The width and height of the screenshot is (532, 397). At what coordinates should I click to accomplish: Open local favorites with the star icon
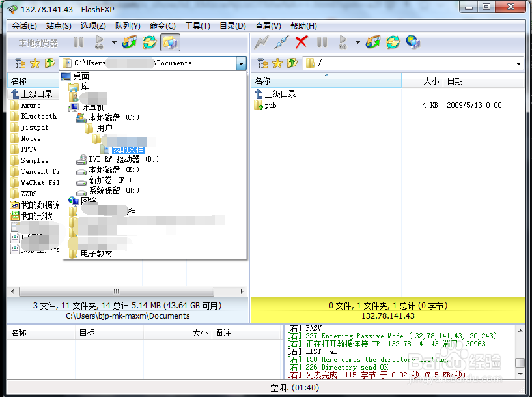[x=35, y=63]
